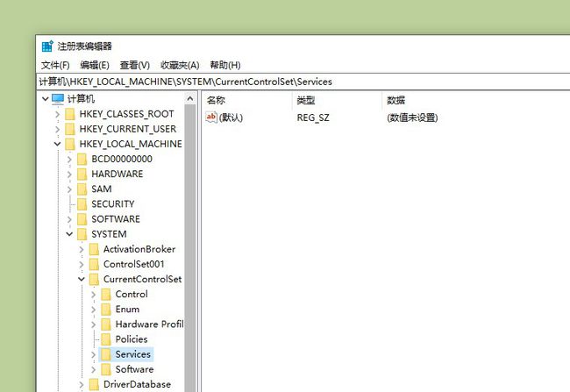
Task: Collapse the 计算机 root node
Action: pos(45,98)
